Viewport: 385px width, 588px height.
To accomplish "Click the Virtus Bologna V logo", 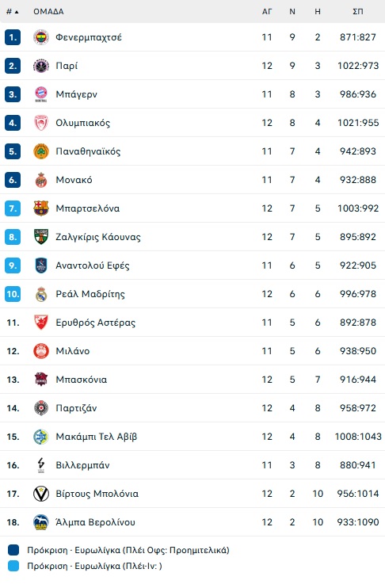I will (x=41, y=494).
